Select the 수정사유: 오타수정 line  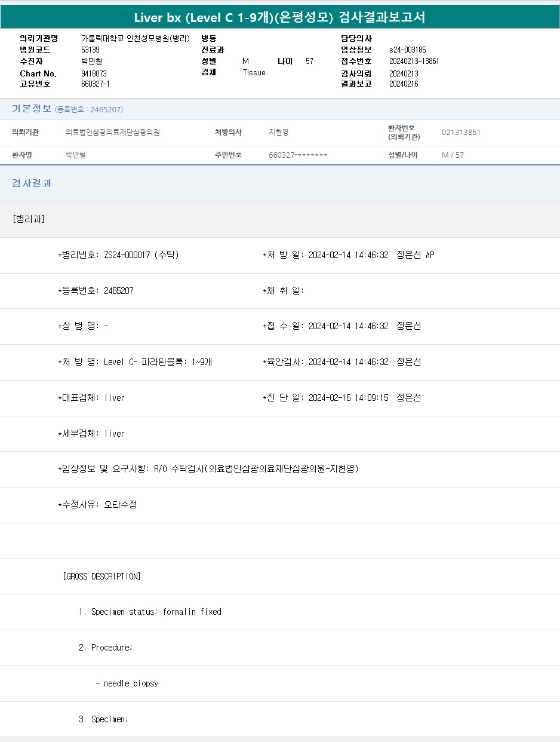click(x=97, y=505)
